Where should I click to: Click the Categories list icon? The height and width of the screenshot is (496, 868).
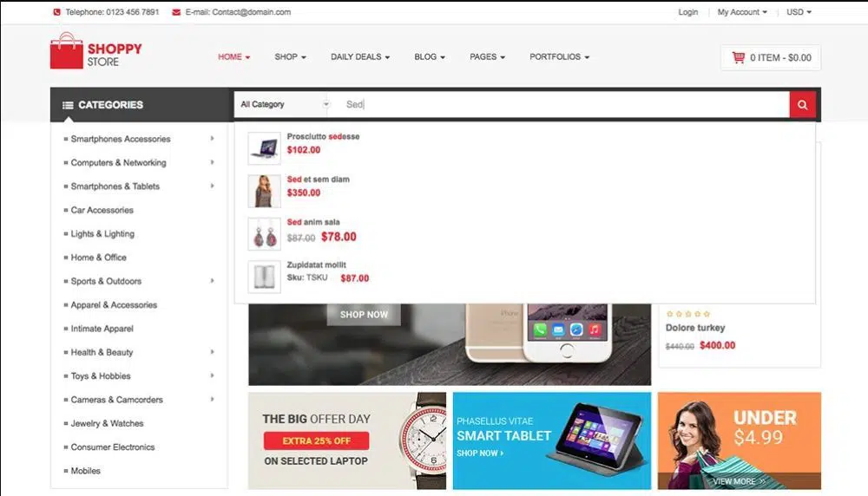[68, 105]
